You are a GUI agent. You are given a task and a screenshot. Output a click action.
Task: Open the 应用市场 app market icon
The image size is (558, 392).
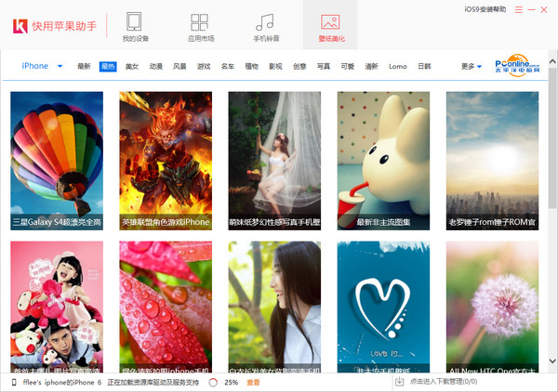click(199, 22)
